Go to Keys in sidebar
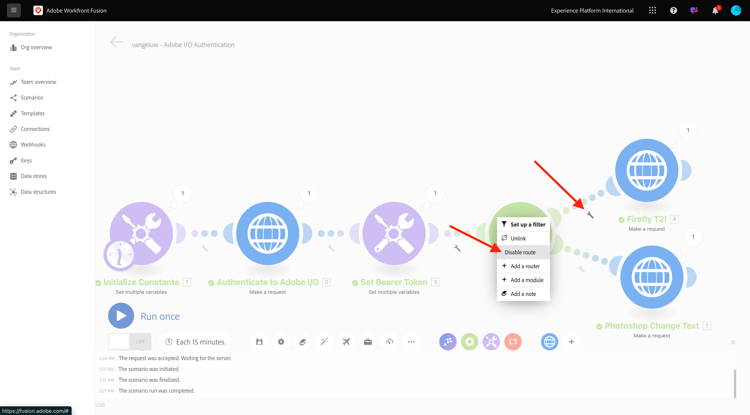This screenshot has height=415, width=750. pos(21,161)
